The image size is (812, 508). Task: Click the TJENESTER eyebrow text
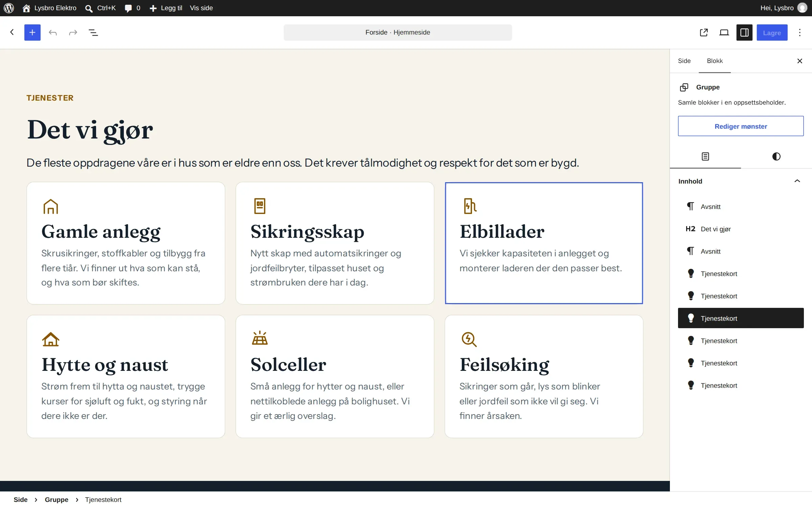(50, 98)
